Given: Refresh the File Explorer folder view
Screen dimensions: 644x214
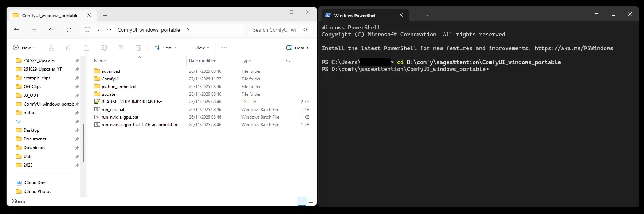Looking at the screenshot, I should tap(69, 30).
